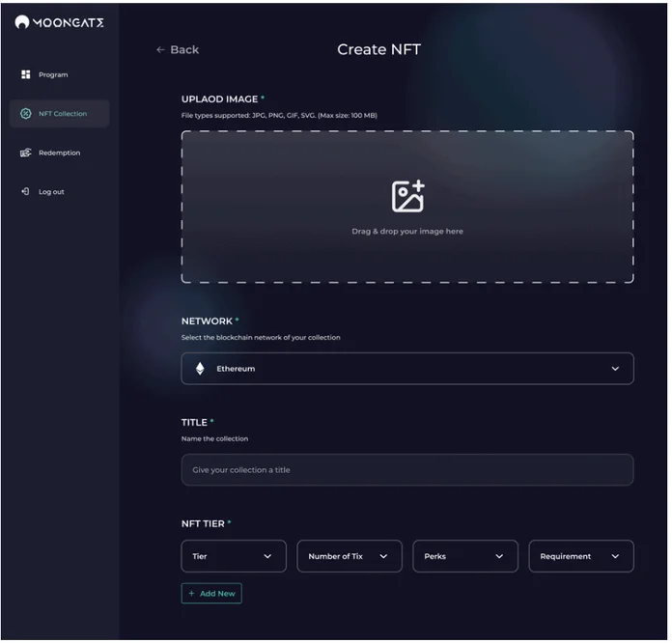672x643 pixels.
Task: Click the add-image icon in upload area
Action: tap(407, 196)
